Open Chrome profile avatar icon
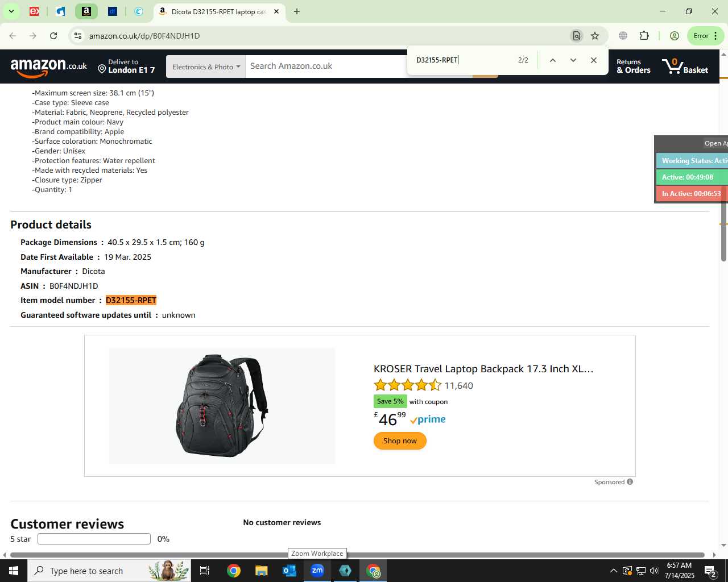Viewport: 728px width, 582px height. click(x=675, y=36)
